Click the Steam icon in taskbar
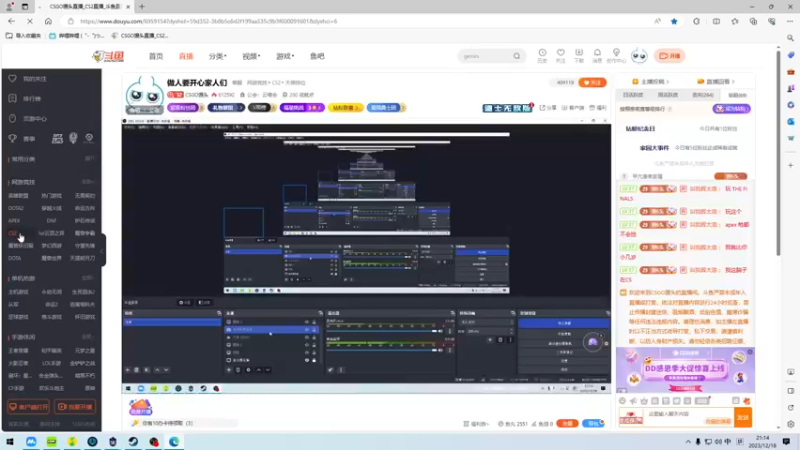 click(133, 442)
